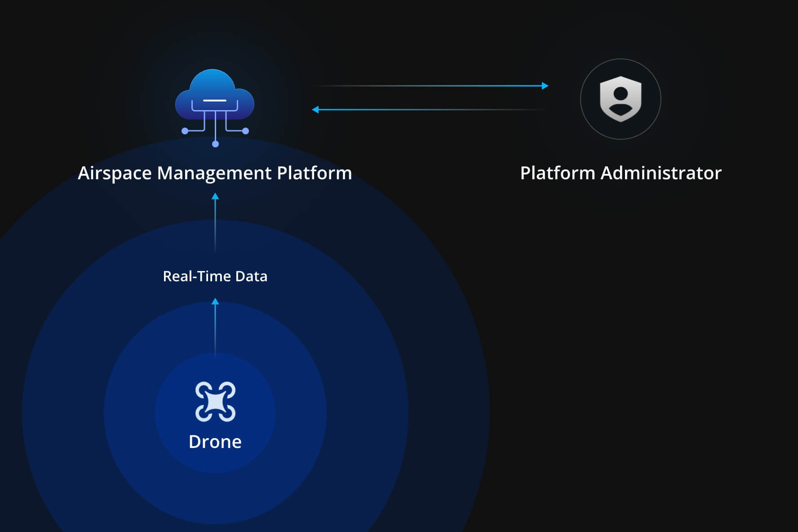Click the white dash inside the cloud

[x=214, y=100]
